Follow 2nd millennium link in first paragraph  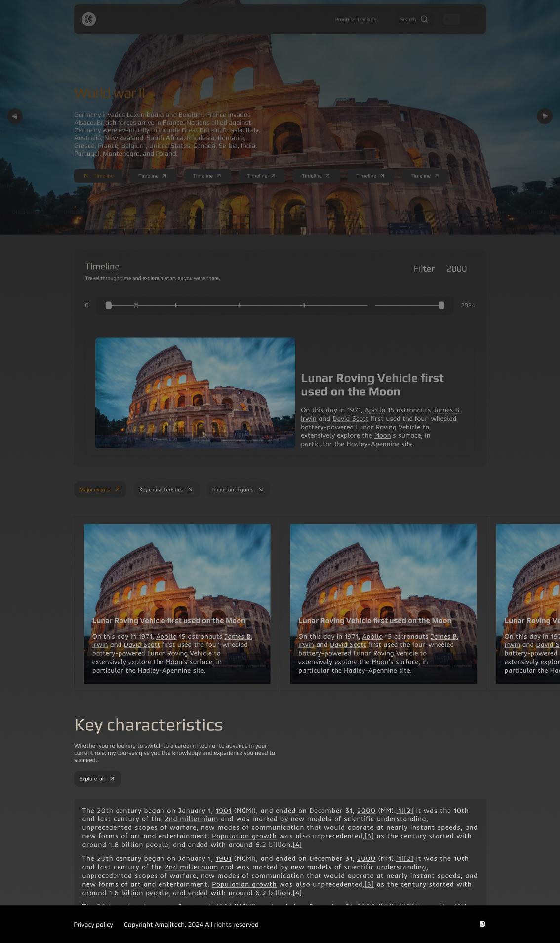coord(191,819)
